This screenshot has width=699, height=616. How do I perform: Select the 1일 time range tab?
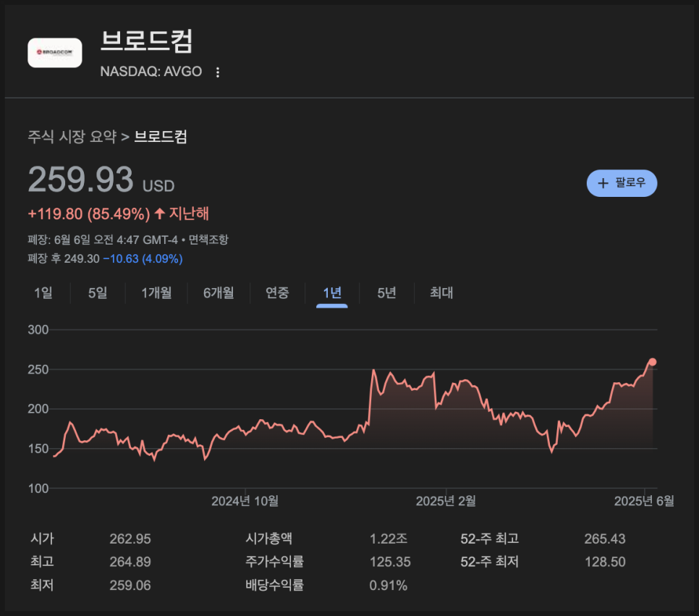click(x=43, y=293)
